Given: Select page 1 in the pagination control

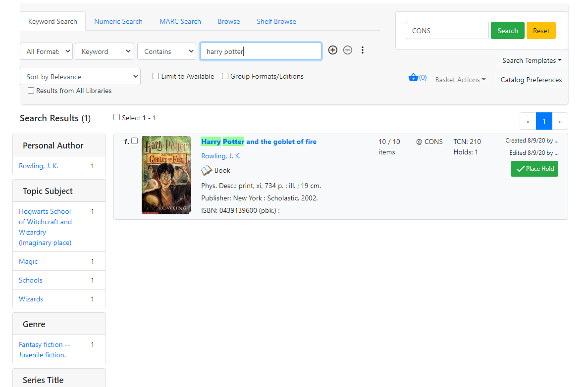Looking at the screenshot, I should [x=544, y=121].
